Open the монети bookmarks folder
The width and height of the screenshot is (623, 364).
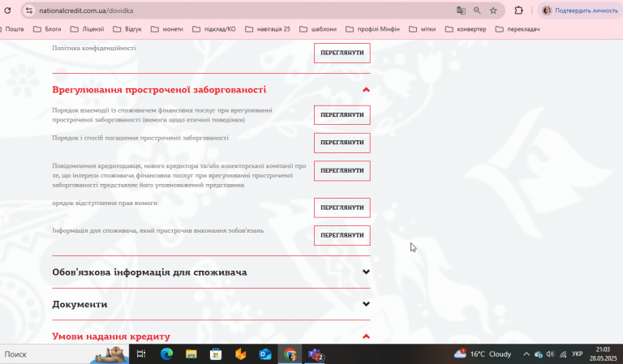(x=167, y=29)
